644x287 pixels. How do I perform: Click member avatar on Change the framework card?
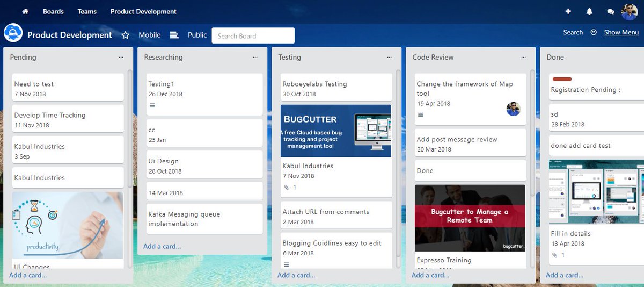513,109
